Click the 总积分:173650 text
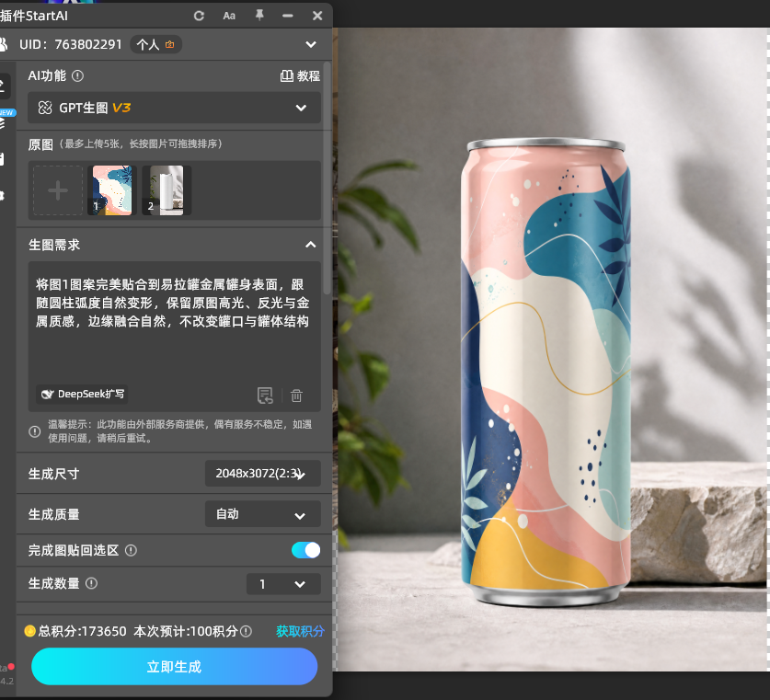The height and width of the screenshot is (700, 770). (83, 631)
